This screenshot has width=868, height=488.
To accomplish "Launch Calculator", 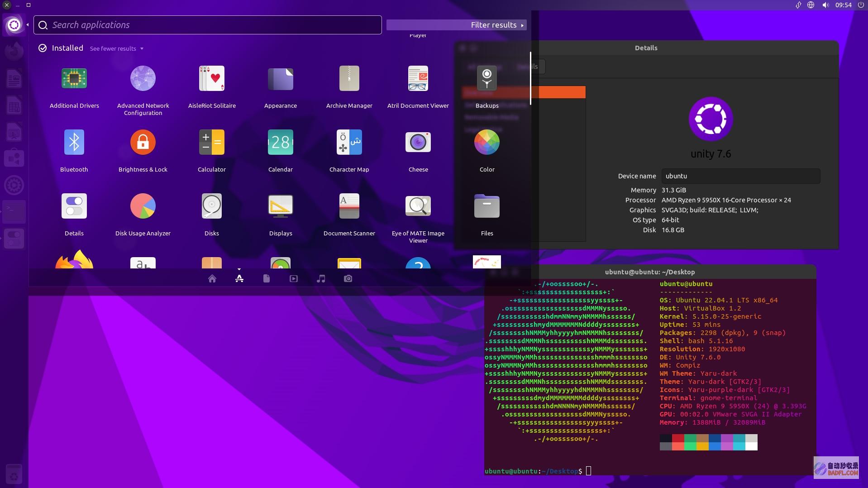I will pyautogui.click(x=212, y=151).
